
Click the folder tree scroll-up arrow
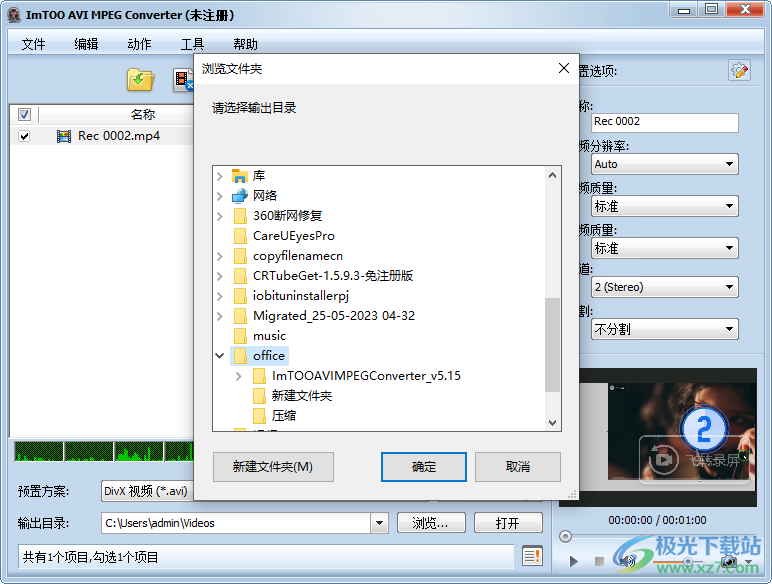click(552, 175)
